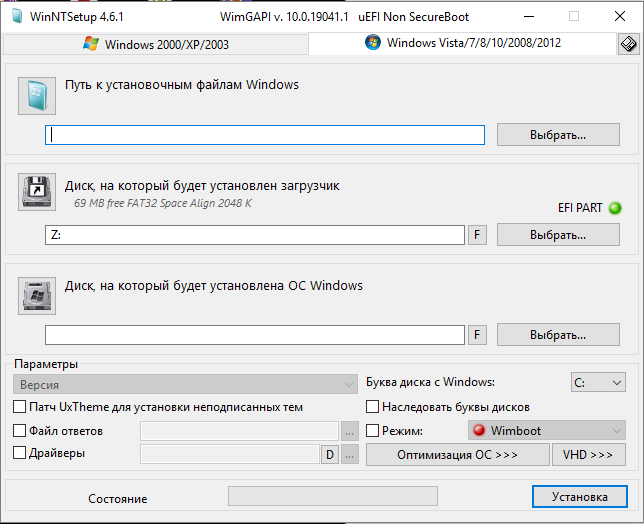The image size is (644, 524).
Task: Click the empty Windows install drive field
Action: (x=255, y=335)
